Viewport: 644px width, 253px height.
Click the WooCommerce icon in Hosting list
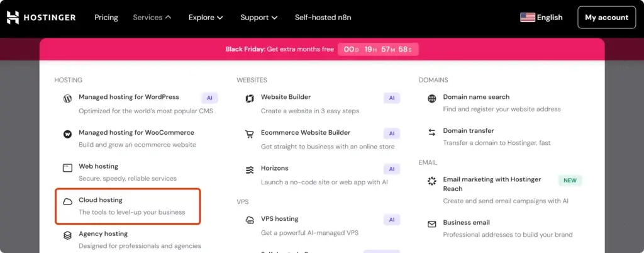(x=67, y=134)
